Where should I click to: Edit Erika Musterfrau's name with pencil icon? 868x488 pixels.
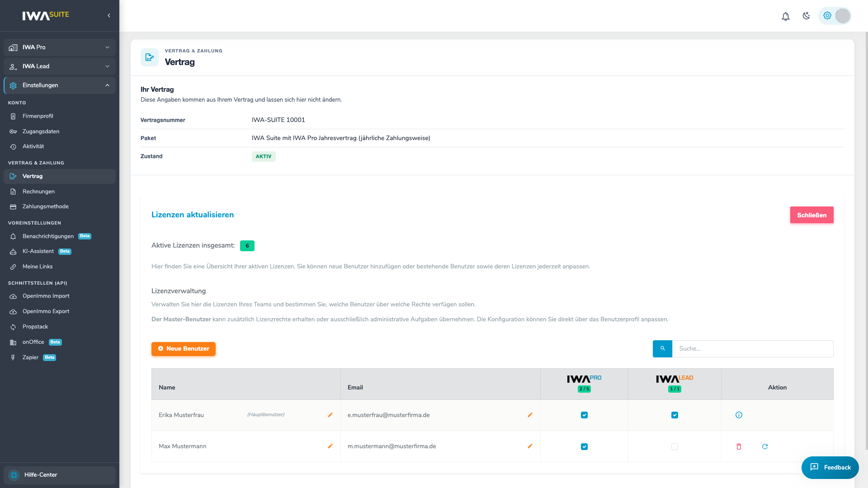coord(330,415)
